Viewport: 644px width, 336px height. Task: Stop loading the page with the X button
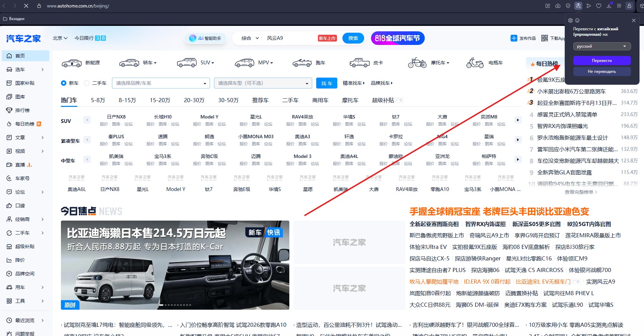click(26, 6)
